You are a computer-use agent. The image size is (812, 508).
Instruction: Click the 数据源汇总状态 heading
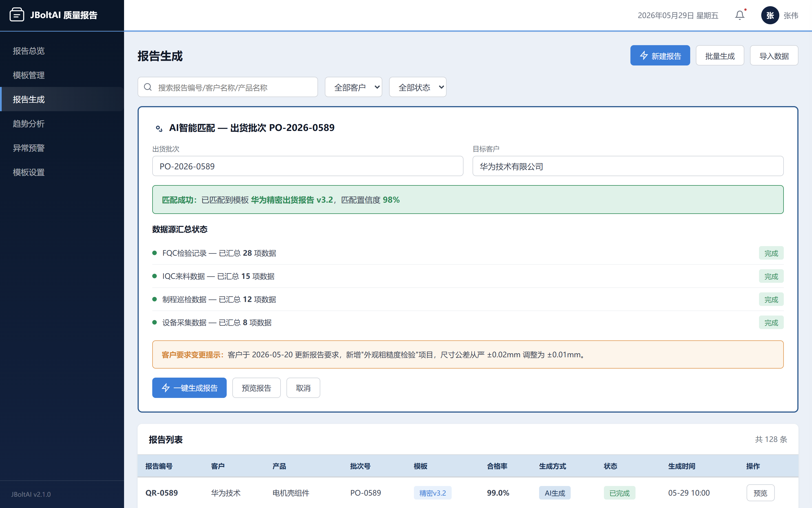[180, 229]
